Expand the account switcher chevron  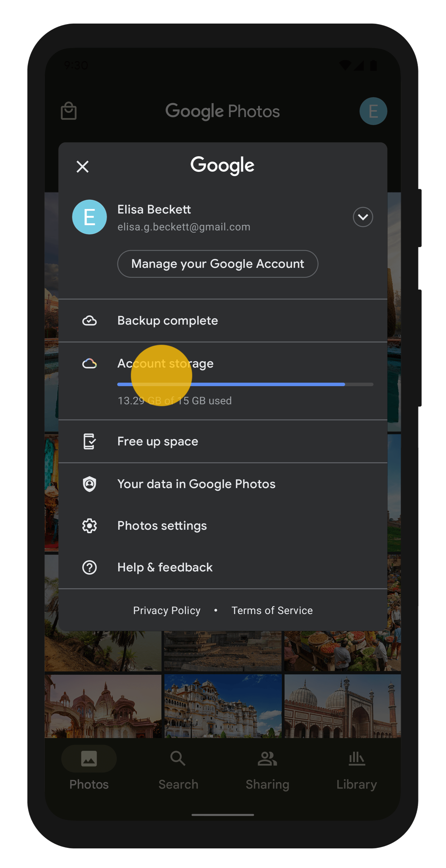pos(362,217)
